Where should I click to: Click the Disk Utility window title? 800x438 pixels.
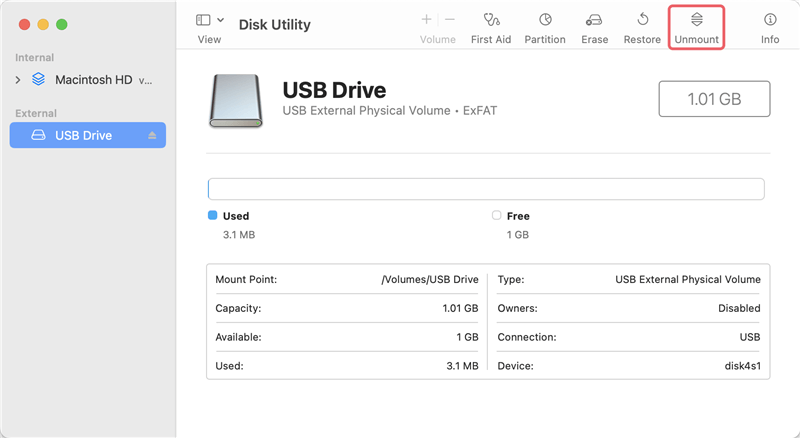pyautogui.click(x=274, y=25)
